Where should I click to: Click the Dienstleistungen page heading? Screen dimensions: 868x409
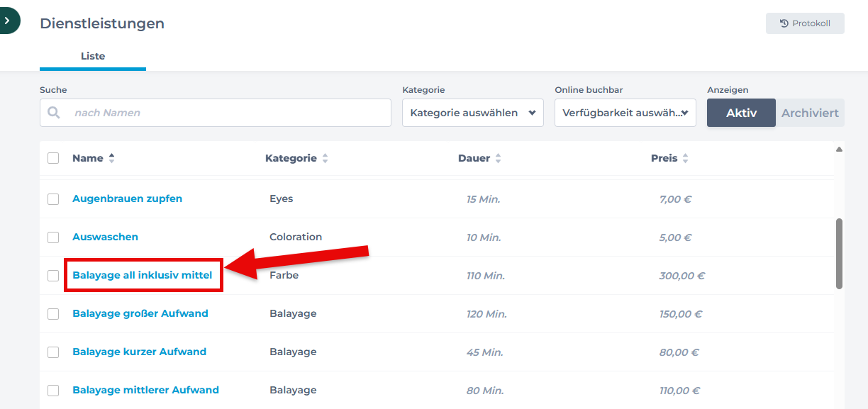click(102, 23)
